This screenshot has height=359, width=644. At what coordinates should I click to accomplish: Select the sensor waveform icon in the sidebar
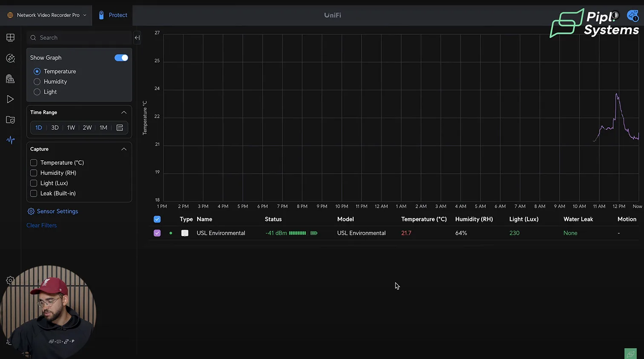(x=11, y=140)
